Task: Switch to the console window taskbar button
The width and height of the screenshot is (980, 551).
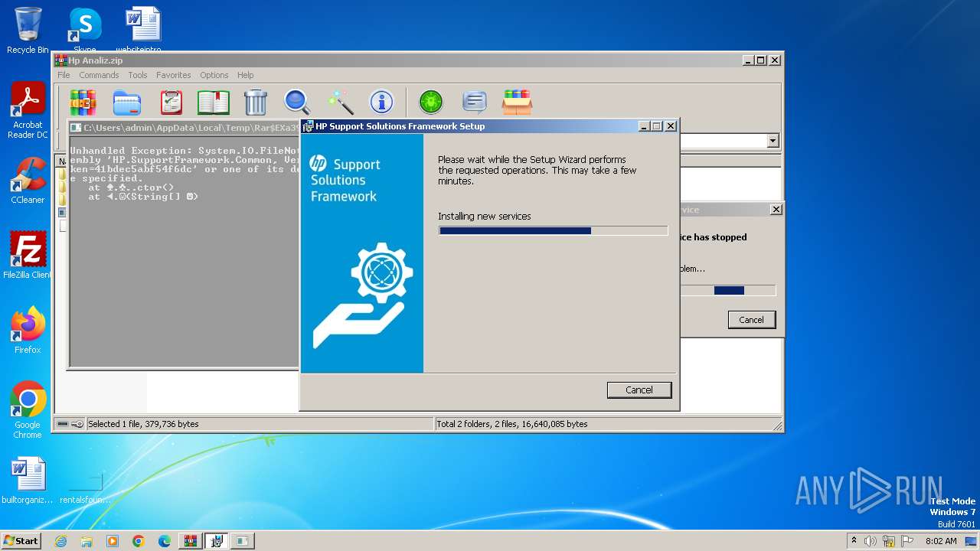Action: pyautogui.click(x=243, y=541)
